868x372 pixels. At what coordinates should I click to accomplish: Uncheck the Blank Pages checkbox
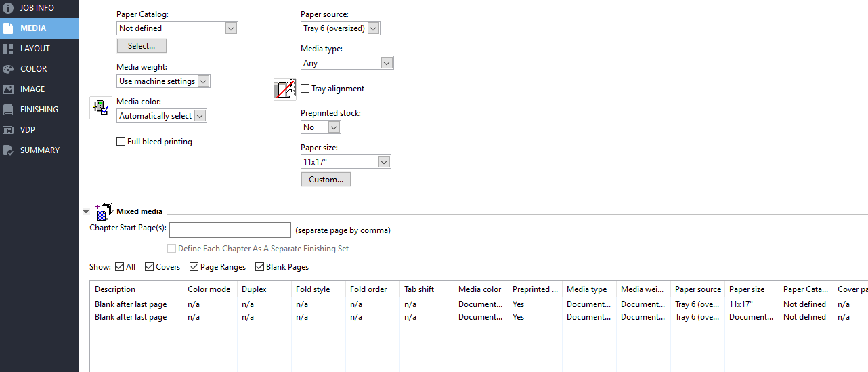pyautogui.click(x=260, y=267)
